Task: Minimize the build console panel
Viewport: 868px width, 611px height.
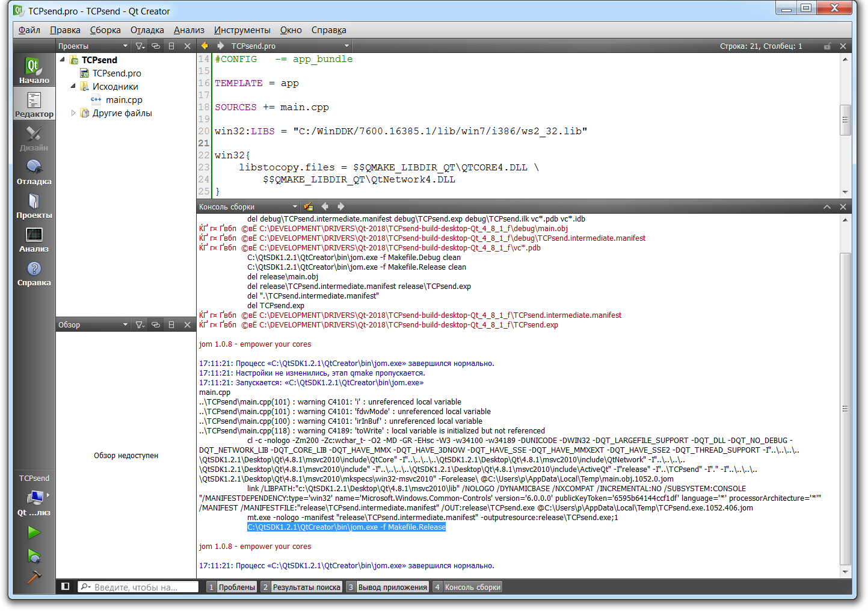Action: (827, 206)
